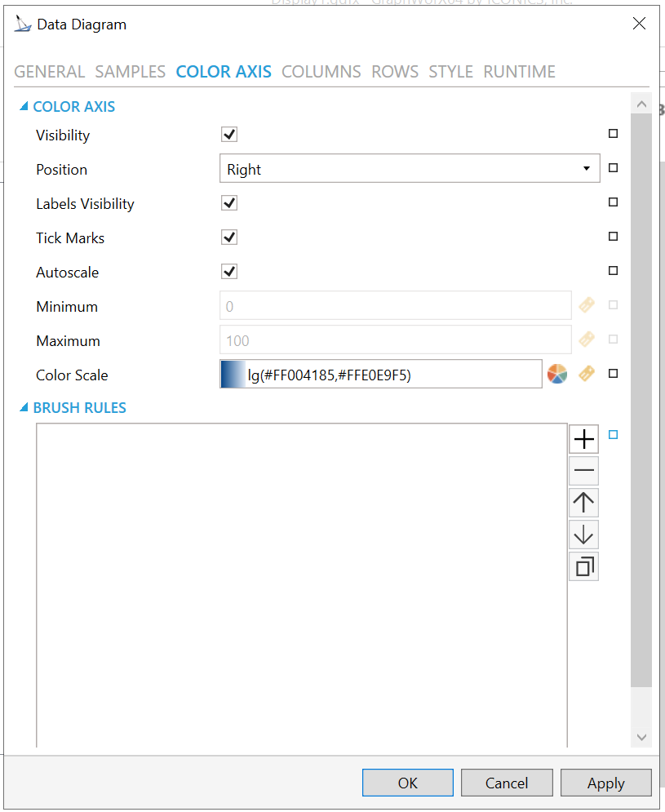This screenshot has width=665, height=812.
Task: Move brush rule down with arrow icon
Action: (583, 535)
